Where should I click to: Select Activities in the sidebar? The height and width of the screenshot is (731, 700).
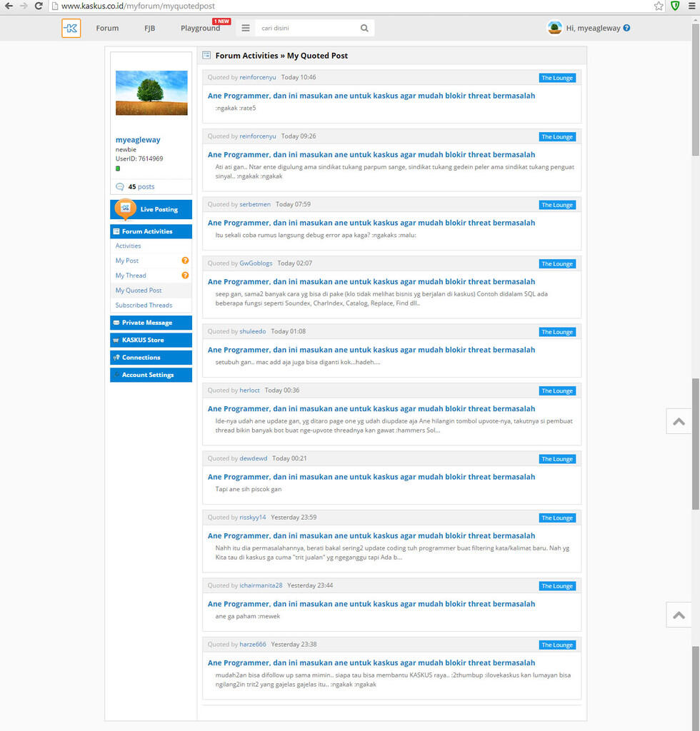point(129,246)
